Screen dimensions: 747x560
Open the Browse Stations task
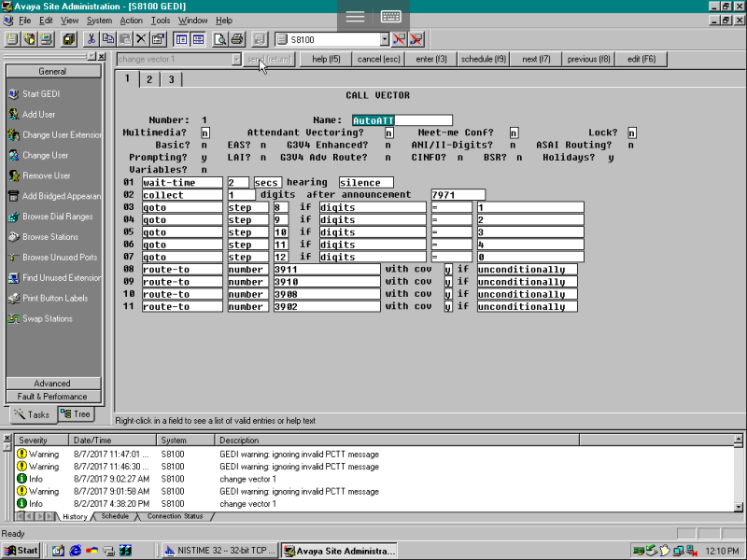click(x=50, y=237)
